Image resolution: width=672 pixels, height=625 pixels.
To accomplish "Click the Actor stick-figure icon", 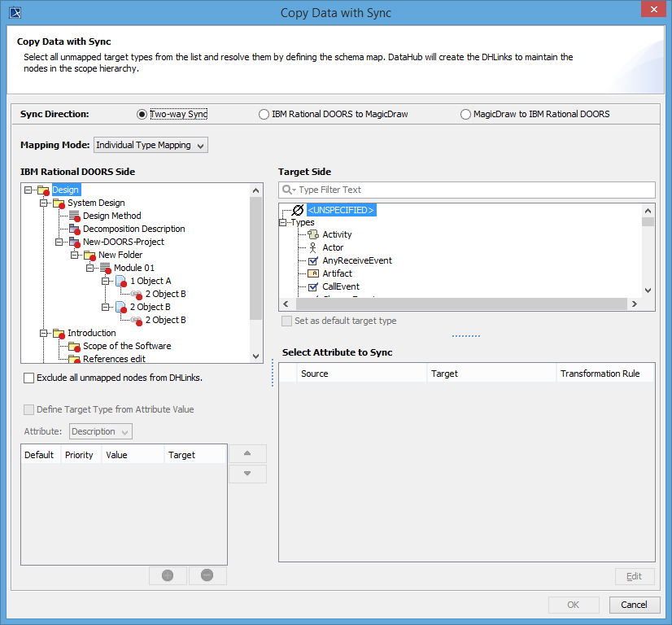I will pos(313,247).
